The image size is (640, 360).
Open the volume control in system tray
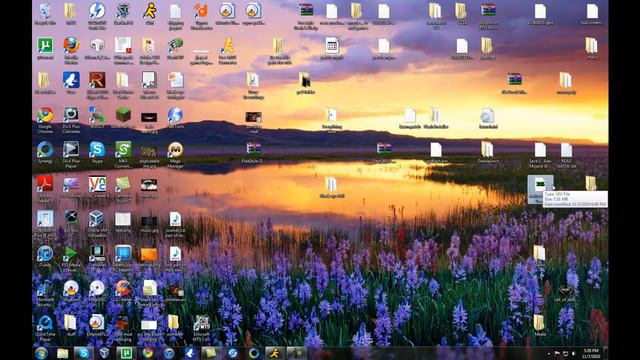pyautogui.click(x=573, y=353)
